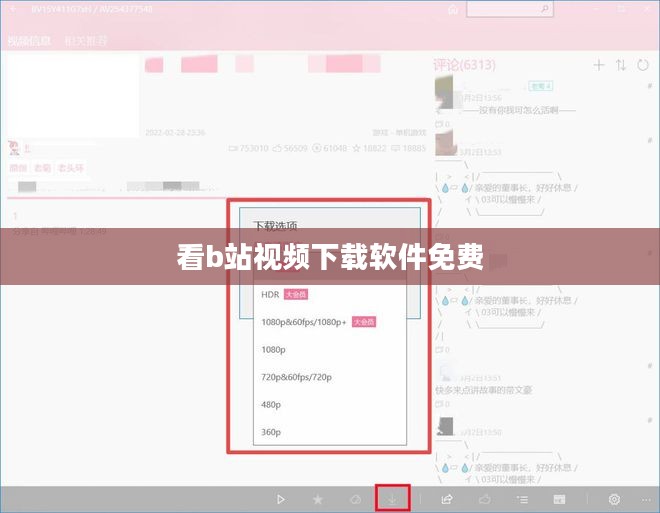The width and height of the screenshot is (660, 513).
Task: Select 480p quality option
Action: pyautogui.click(x=330, y=404)
